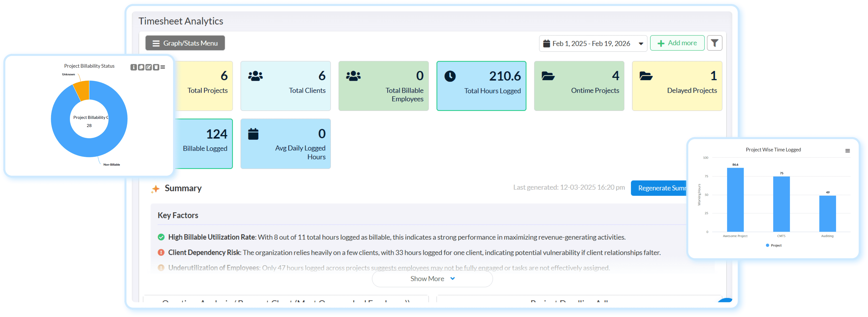Click the Awesome Project bar
868x317 pixels.
[x=735, y=200]
